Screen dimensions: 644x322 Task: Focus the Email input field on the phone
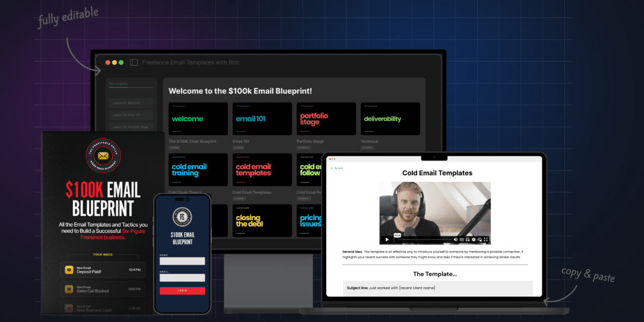pyautogui.click(x=182, y=278)
